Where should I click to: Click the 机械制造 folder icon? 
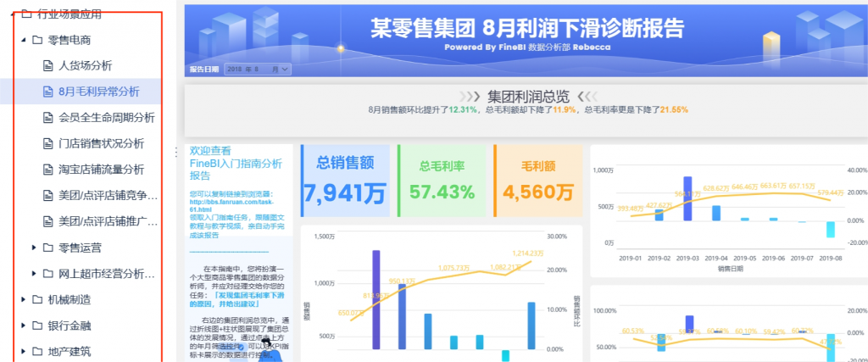[37, 299]
